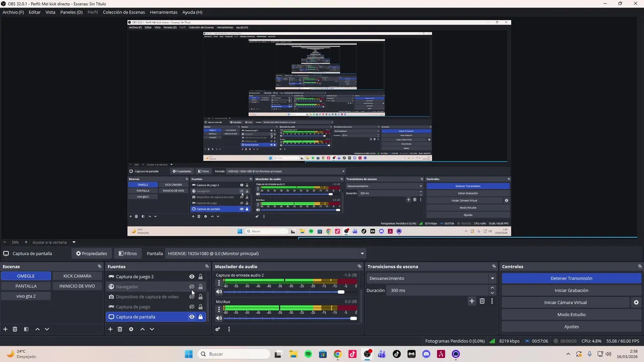The image size is (644, 362).
Task: Undock the Escenas panel icon
Action: click(x=100, y=266)
